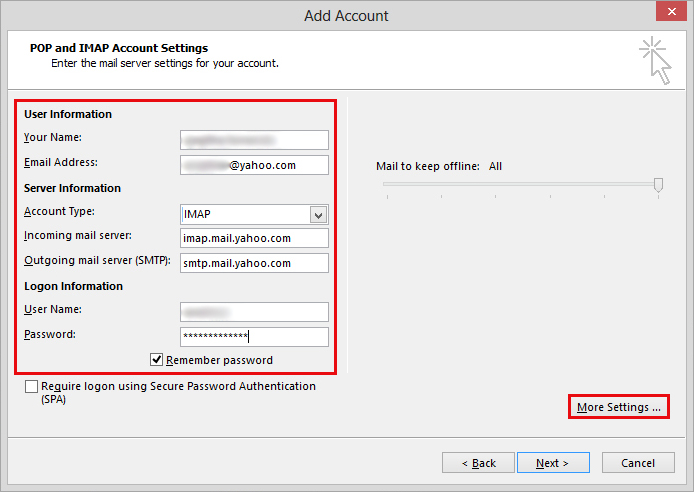Click the Outgoing mail server SMTP field
This screenshot has height=492, width=694.
tap(254, 263)
